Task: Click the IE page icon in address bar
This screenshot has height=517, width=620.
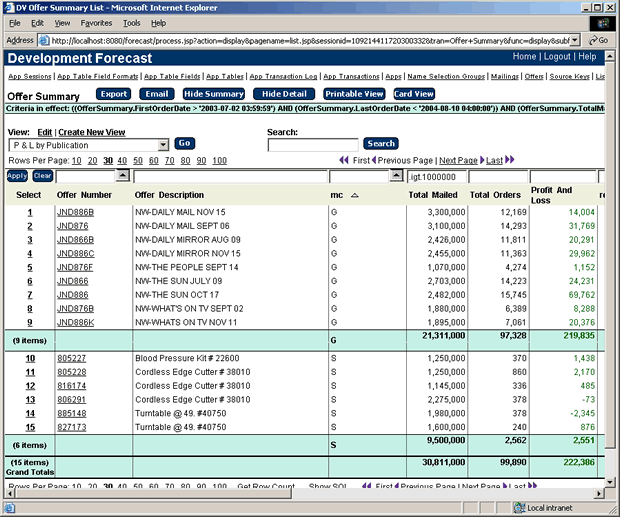Action: [x=43, y=40]
